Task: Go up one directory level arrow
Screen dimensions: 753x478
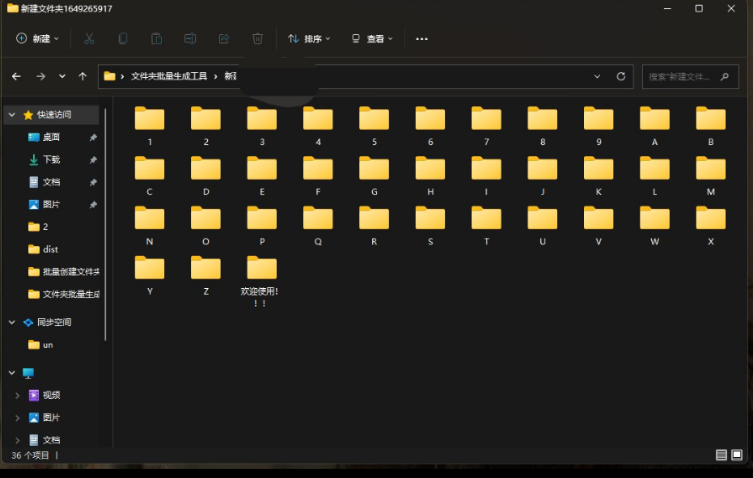Action: click(82, 76)
